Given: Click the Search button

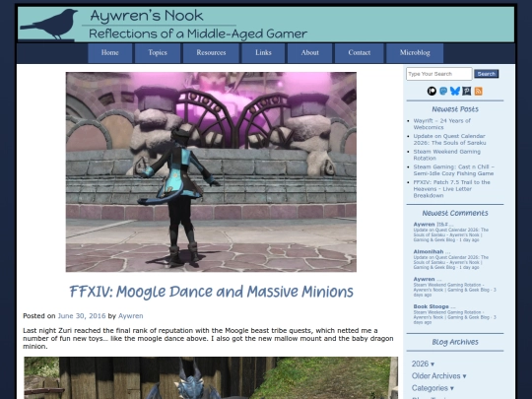Looking at the screenshot, I should coord(487,74).
